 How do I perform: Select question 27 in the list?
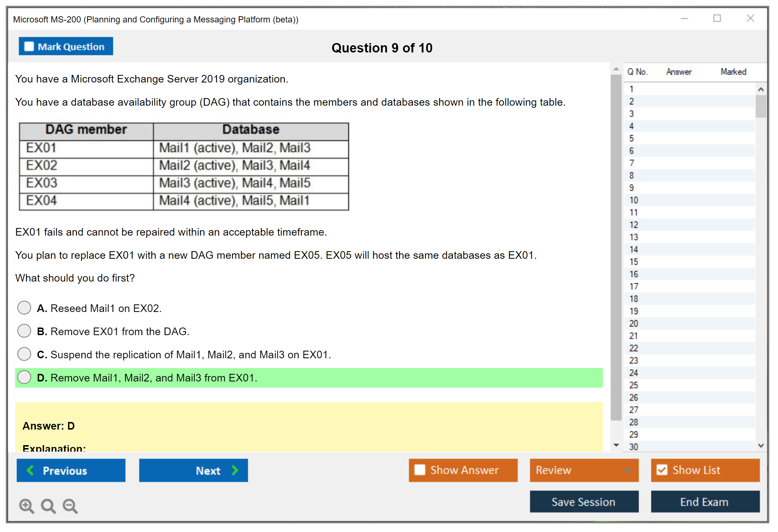pyautogui.click(x=634, y=410)
